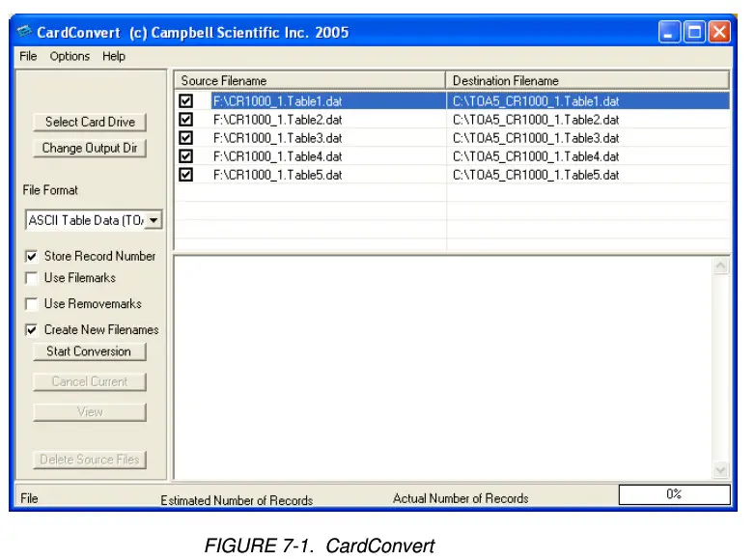The width and height of the screenshot is (755, 560).
Task: Select source row F:\CR1000_1.Table2.dat
Action: [x=278, y=120]
